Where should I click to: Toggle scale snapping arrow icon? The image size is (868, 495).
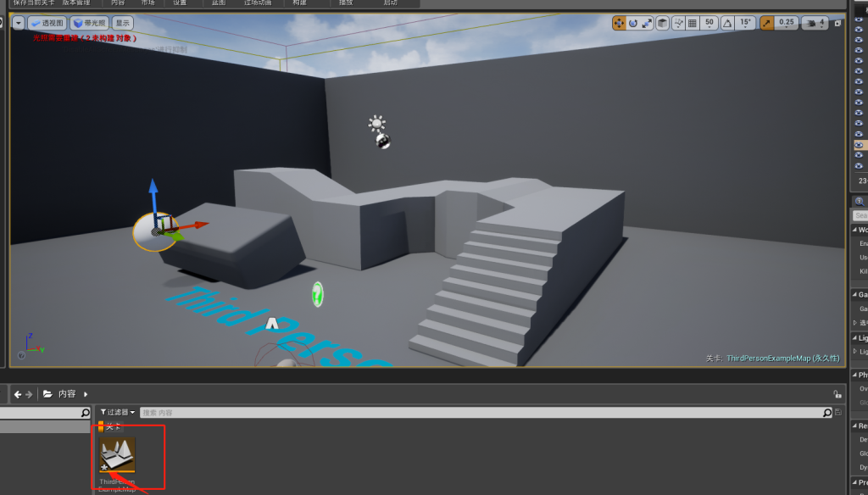coord(766,23)
